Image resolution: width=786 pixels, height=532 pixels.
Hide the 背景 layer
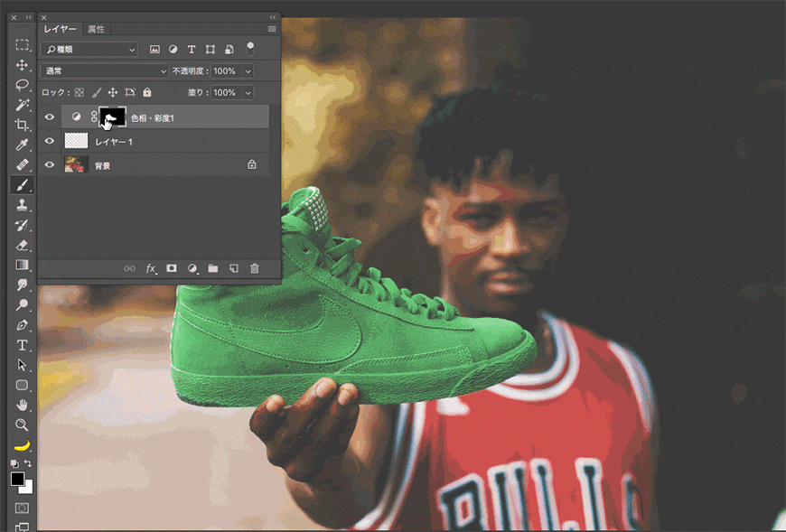49,164
